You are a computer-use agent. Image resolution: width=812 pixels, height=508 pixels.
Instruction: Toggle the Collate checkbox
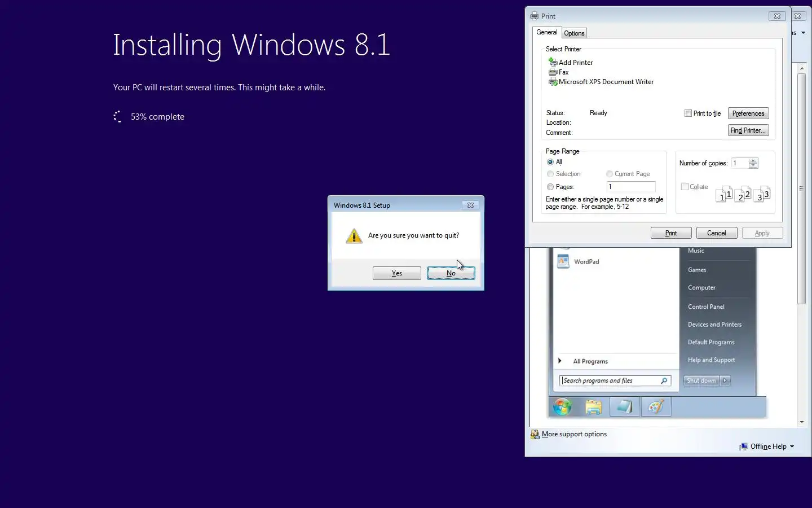coord(685,187)
